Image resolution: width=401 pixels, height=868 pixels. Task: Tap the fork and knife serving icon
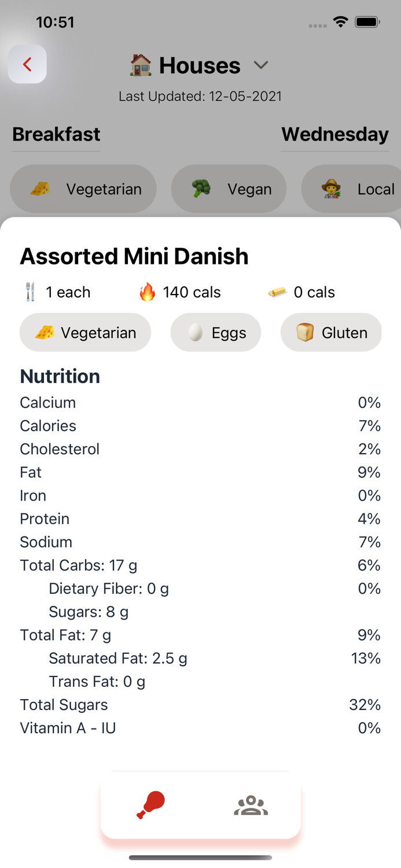(31, 292)
